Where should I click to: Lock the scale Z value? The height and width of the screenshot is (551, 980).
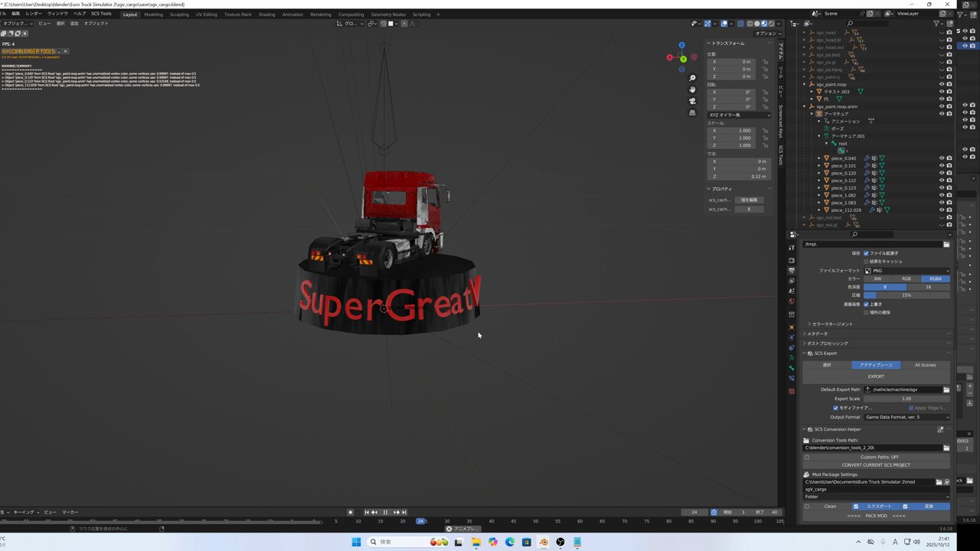click(x=765, y=145)
